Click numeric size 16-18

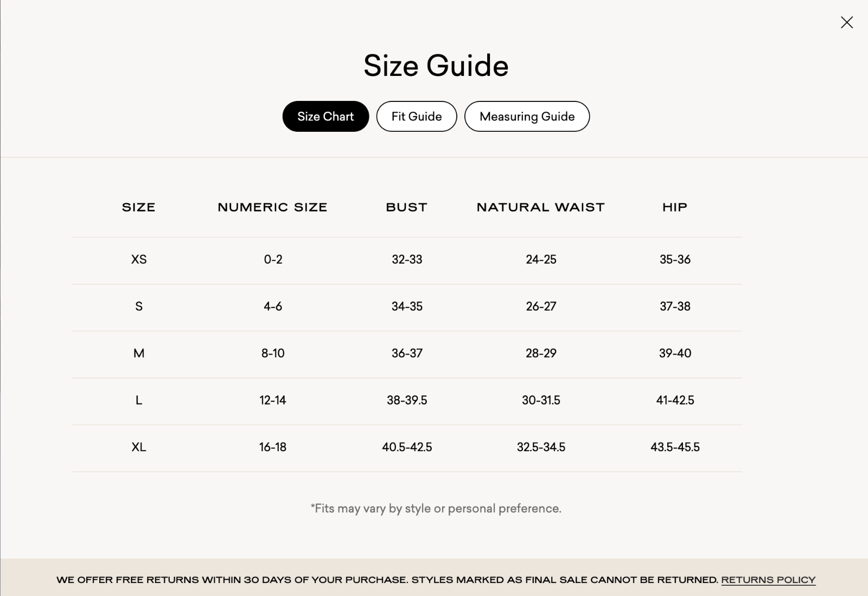pyautogui.click(x=273, y=447)
